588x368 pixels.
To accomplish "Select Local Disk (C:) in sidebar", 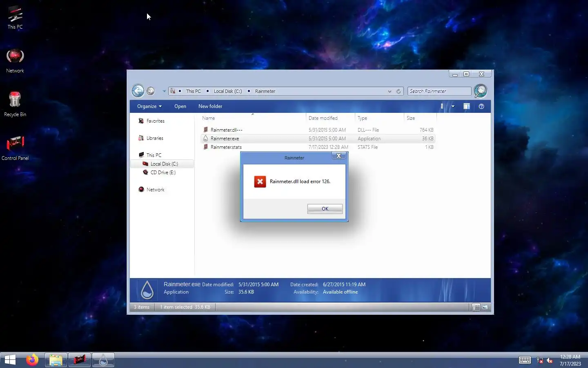I will pos(164,164).
